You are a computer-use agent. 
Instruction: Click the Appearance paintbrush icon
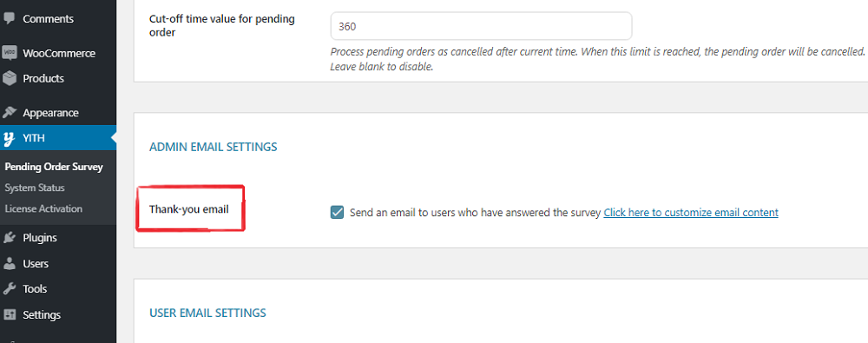point(9,113)
